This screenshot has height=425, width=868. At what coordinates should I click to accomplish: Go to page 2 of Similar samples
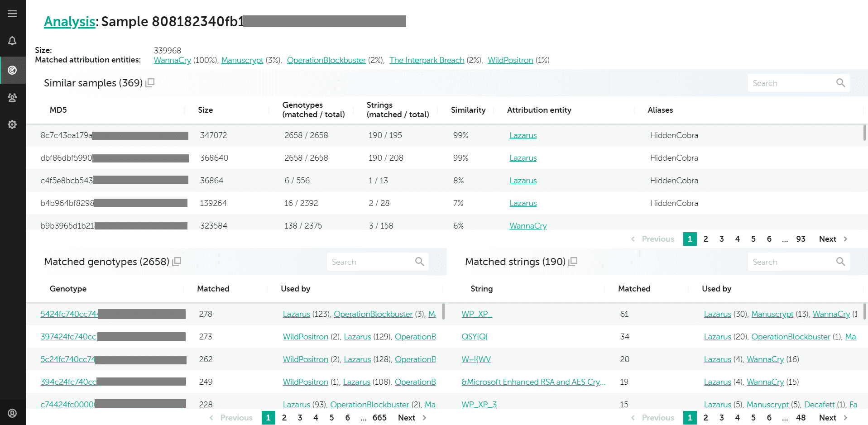(705, 239)
